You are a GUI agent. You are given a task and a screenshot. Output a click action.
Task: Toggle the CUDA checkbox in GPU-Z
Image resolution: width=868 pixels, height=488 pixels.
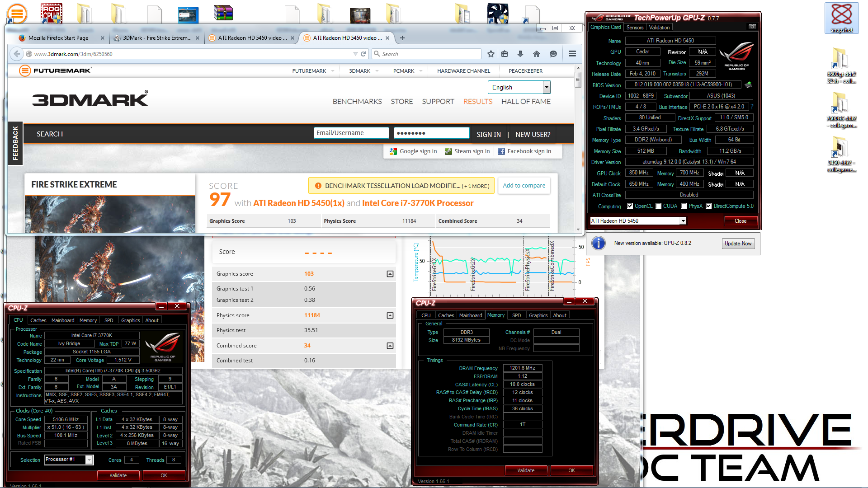659,206
